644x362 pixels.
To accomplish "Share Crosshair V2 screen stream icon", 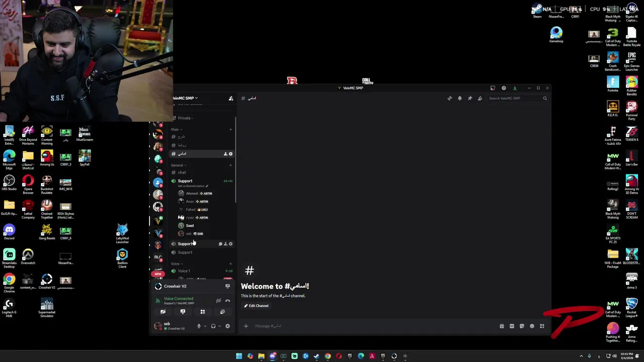I will (x=227, y=286).
